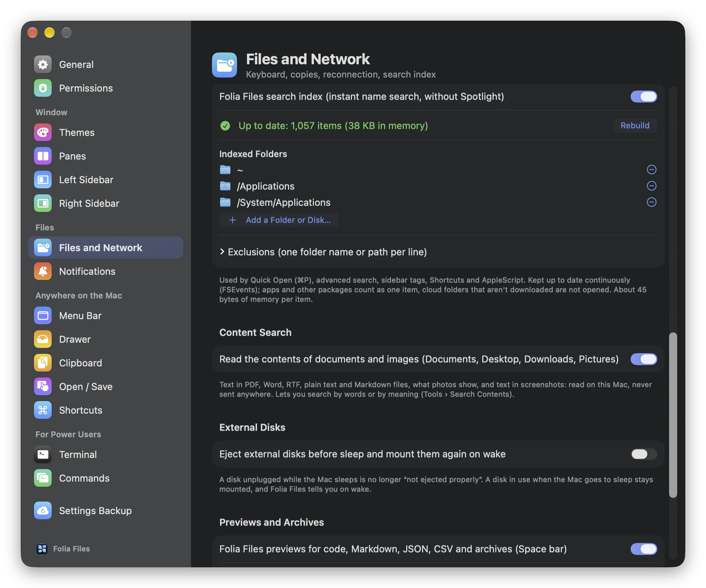The width and height of the screenshot is (706, 588).
Task: Click the Panes split-view icon
Action: (x=43, y=156)
